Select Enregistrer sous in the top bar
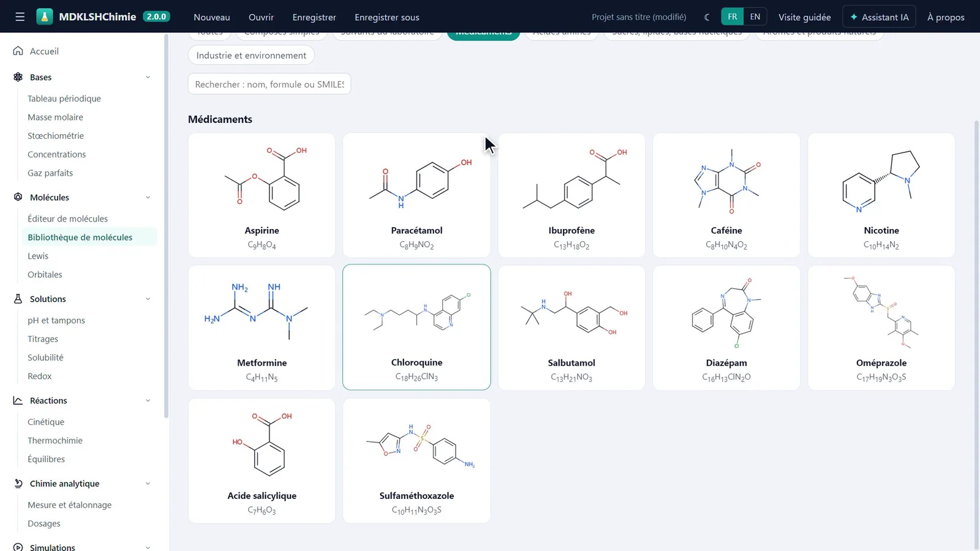The height and width of the screenshot is (551, 980). (x=387, y=17)
